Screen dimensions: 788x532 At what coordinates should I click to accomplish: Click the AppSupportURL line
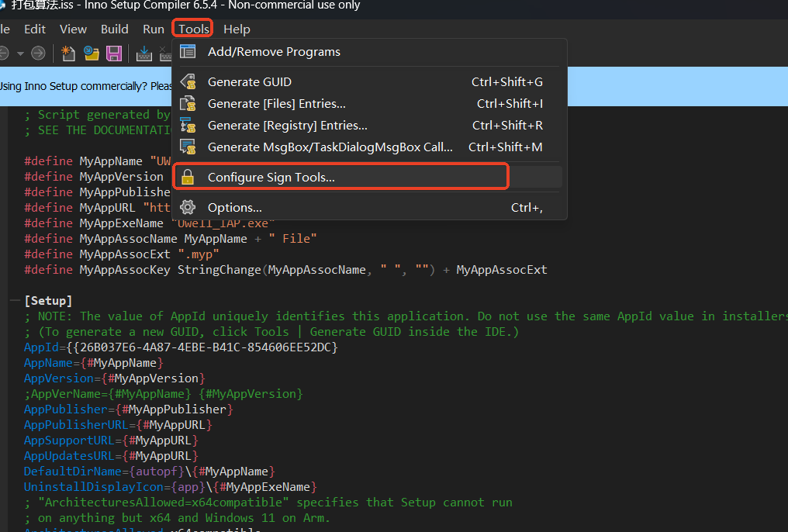111,440
